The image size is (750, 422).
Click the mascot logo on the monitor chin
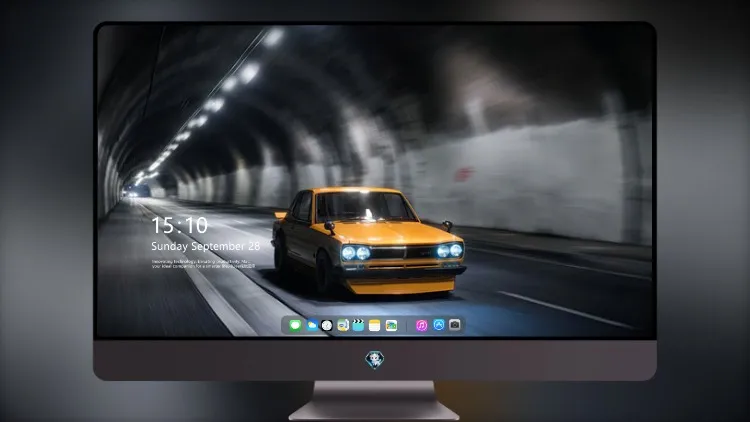tap(375, 360)
